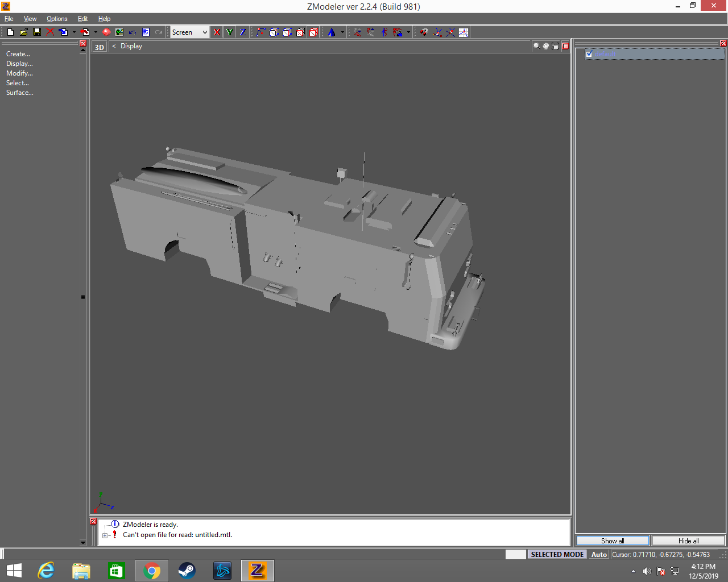This screenshot has width=728, height=582.
Task: Toggle the X axis constraint
Action: click(x=217, y=32)
